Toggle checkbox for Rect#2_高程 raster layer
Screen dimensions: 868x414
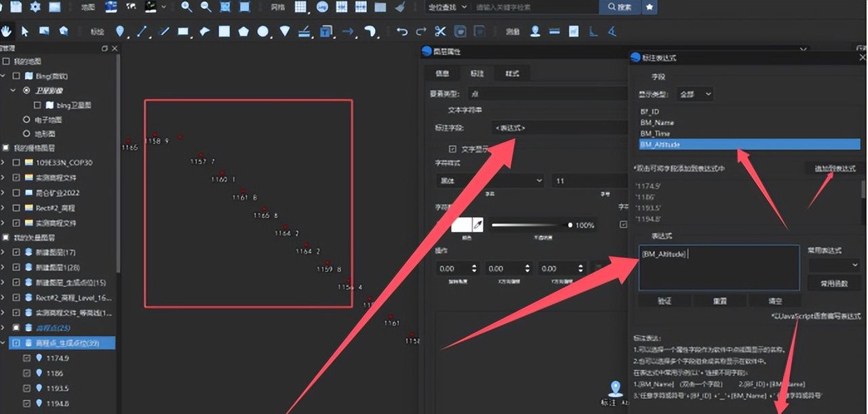17,208
